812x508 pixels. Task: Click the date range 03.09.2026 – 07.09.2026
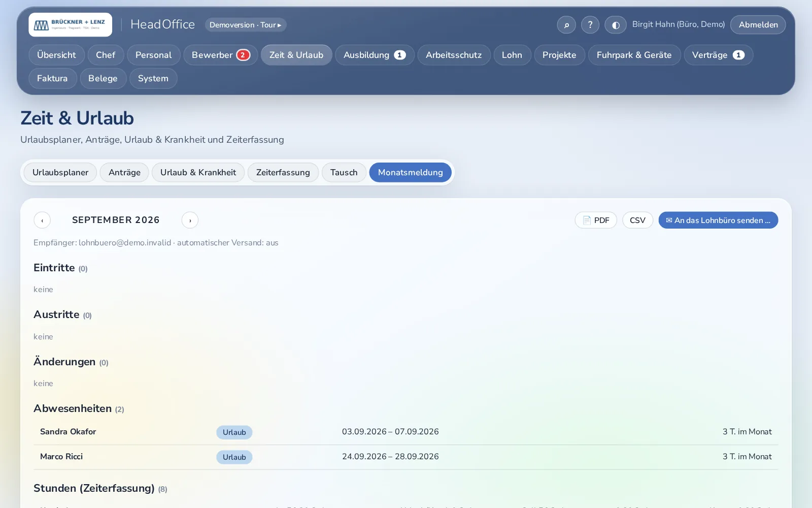390,432
